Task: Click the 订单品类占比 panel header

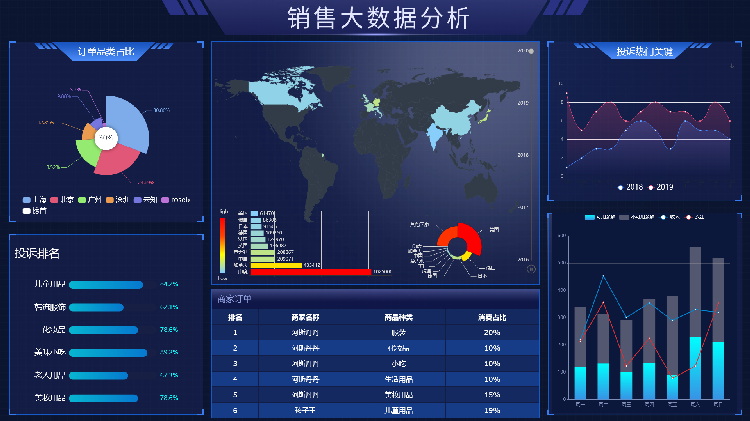Action: [106, 51]
